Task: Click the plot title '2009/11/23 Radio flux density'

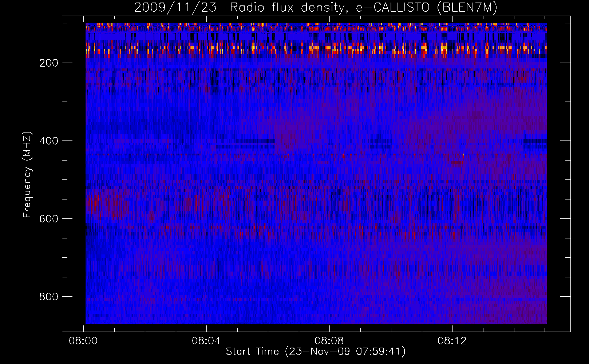Action: (x=316, y=7)
